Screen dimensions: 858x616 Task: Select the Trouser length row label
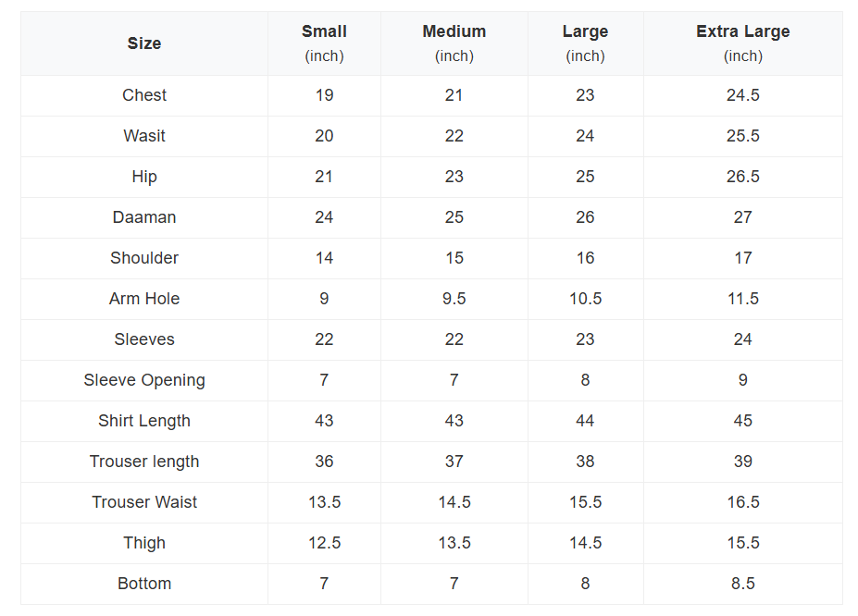(x=144, y=462)
